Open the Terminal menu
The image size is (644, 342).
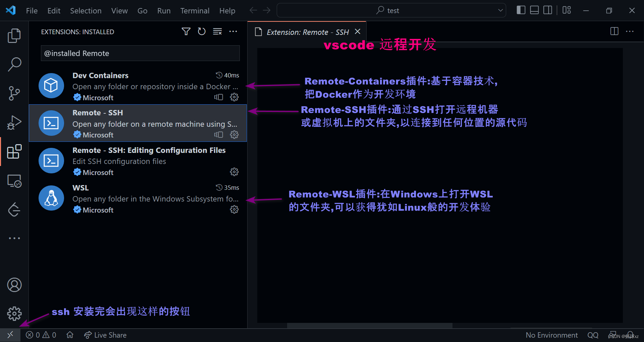tap(195, 11)
